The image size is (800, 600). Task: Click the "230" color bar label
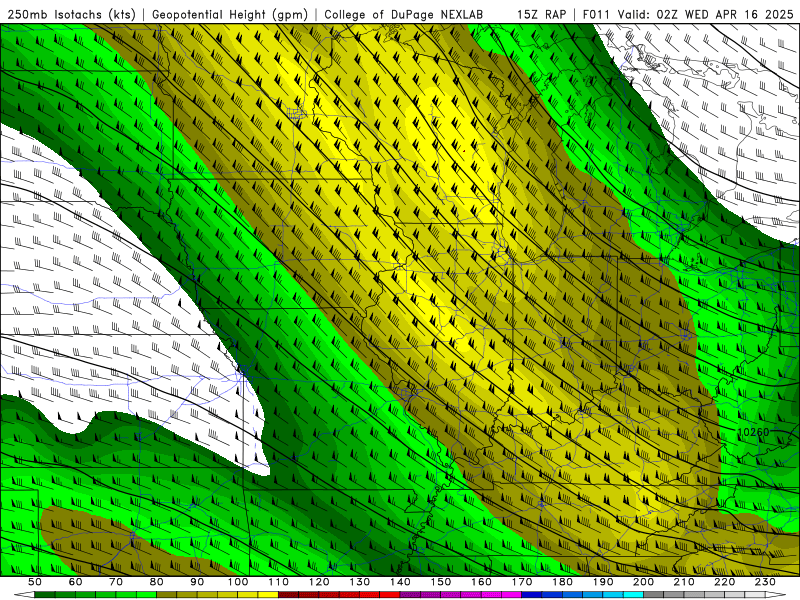[765, 582]
